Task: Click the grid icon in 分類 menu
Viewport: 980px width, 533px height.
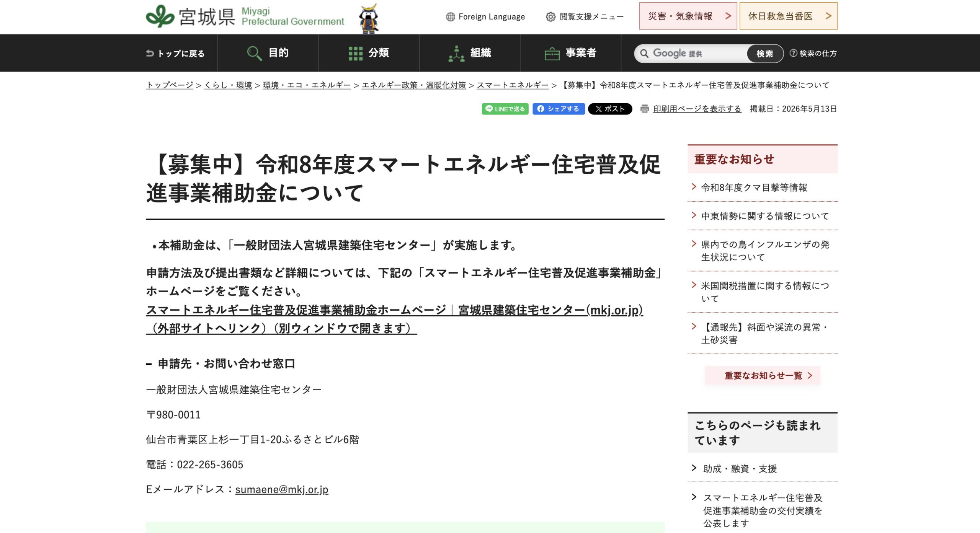Action: pos(355,53)
